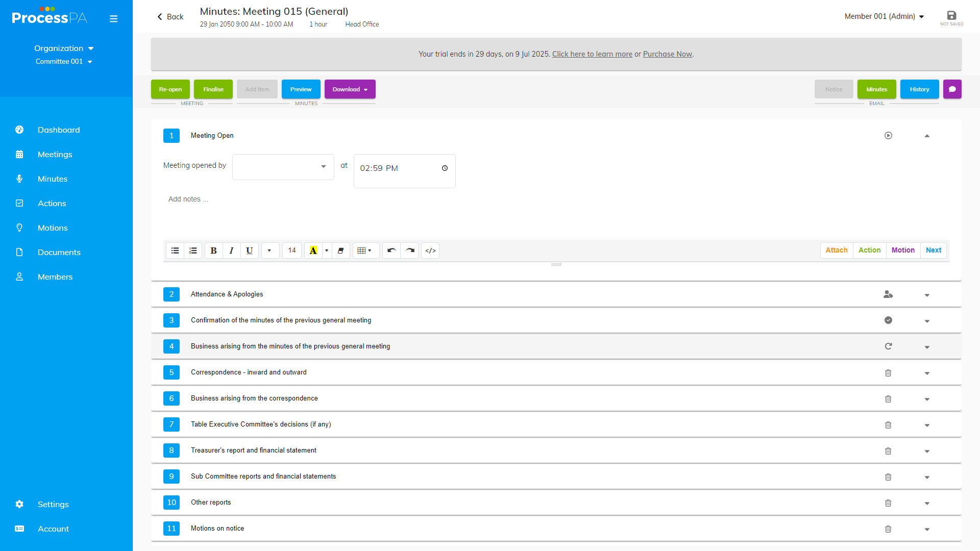Click the Finalise button
The width and height of the screenshot is (980, 551).
213,89
